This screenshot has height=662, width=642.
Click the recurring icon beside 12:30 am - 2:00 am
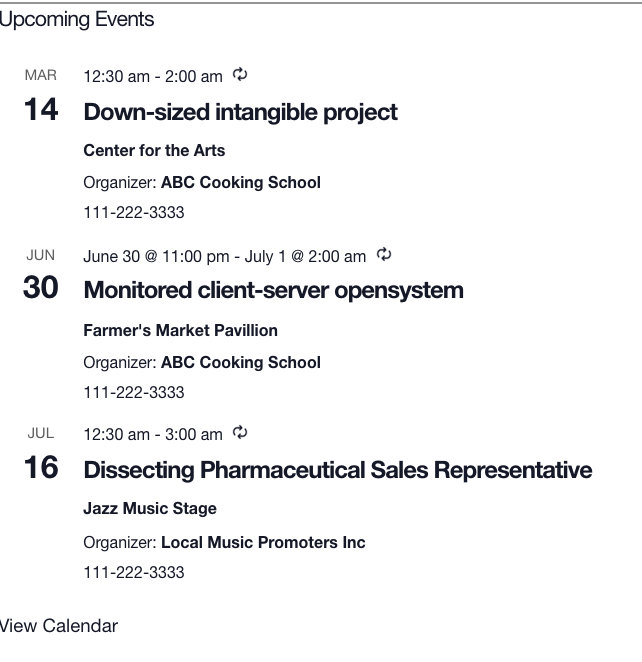(x=239, y=75)
